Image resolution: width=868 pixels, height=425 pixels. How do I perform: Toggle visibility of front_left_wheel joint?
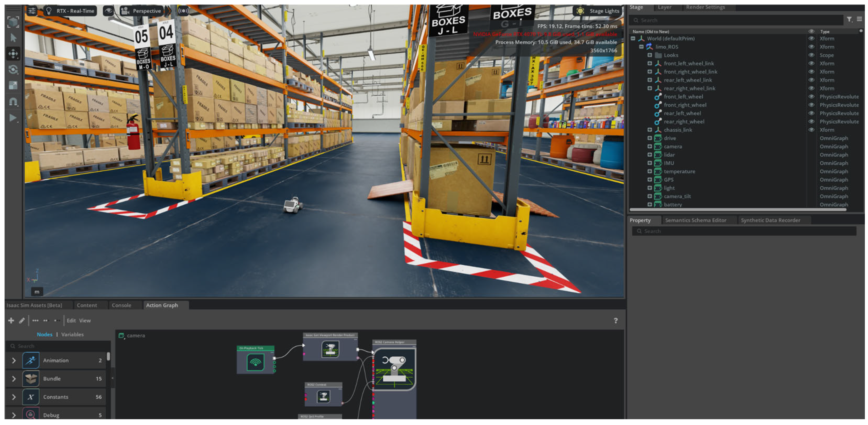coord(811,97)
